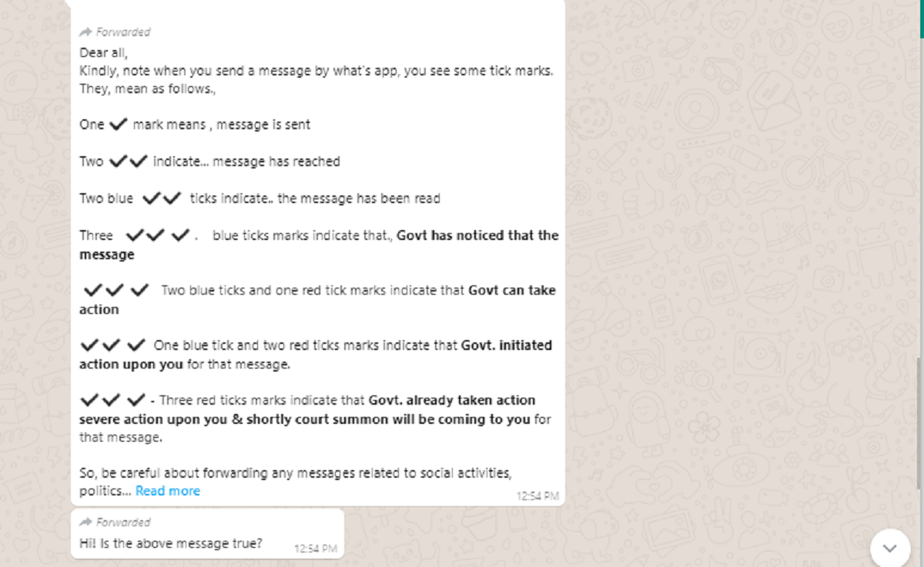Click the double ticks after 'Two blue'
Image resolution: width=924 pixels, height=567 pixels.
click(162, 198)
